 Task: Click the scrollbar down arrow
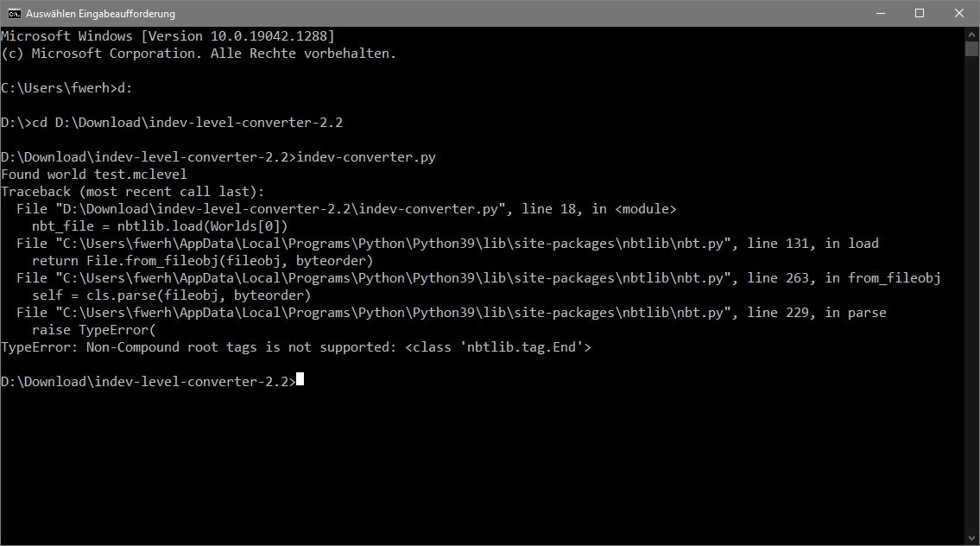(x=972, y=537)
